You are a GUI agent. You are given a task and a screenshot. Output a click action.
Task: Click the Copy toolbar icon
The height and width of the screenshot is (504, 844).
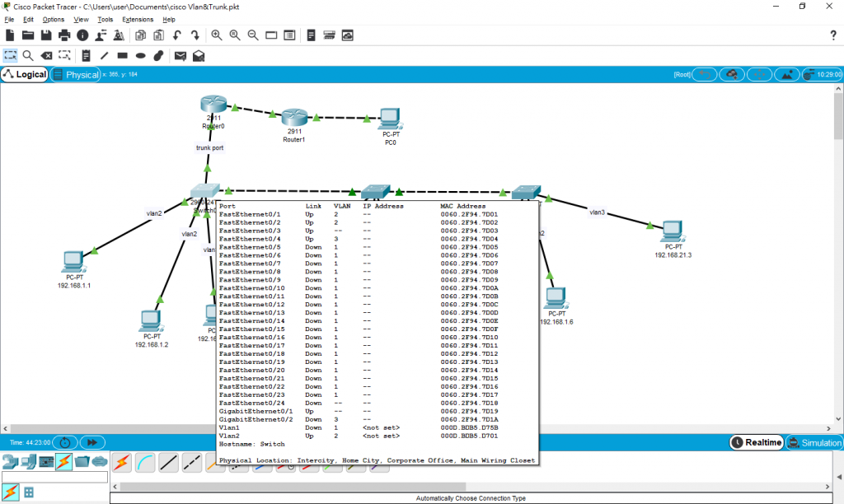click(140, 35)
